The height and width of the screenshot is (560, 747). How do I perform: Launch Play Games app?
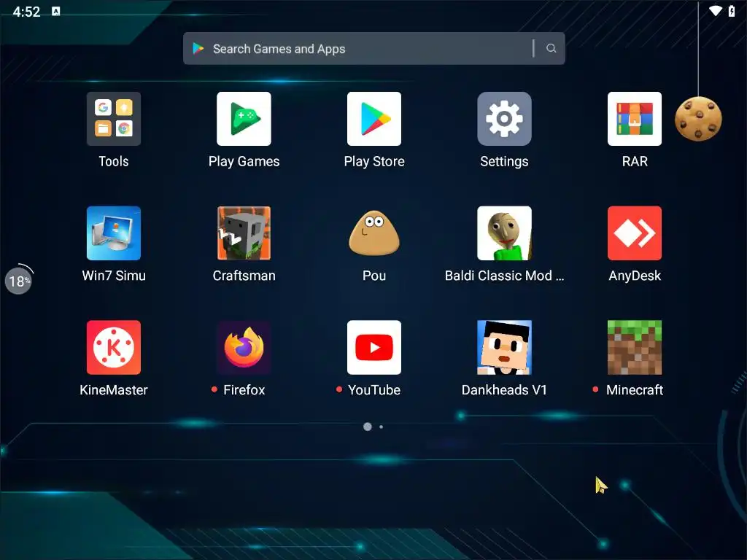[x=244, y=119]
